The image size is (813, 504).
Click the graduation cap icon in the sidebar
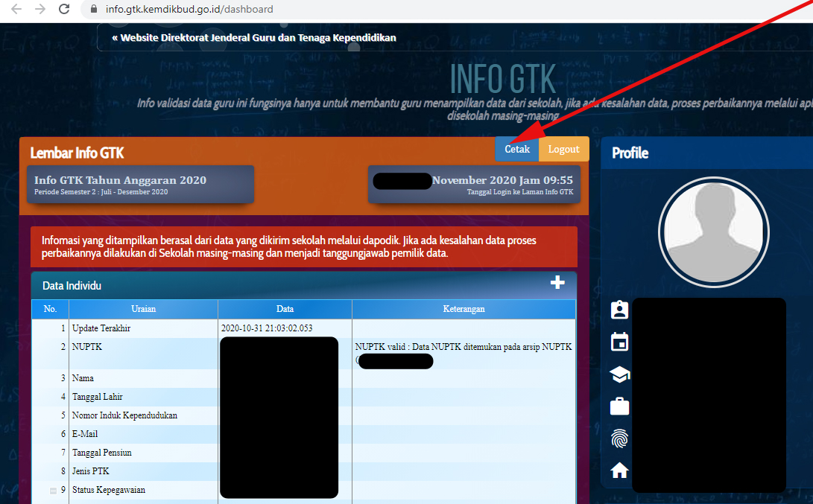click(x=619, y=374)
